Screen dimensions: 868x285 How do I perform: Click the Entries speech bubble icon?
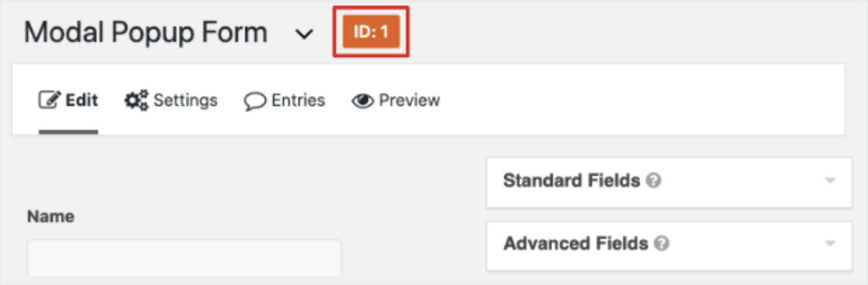pos(255,101)
